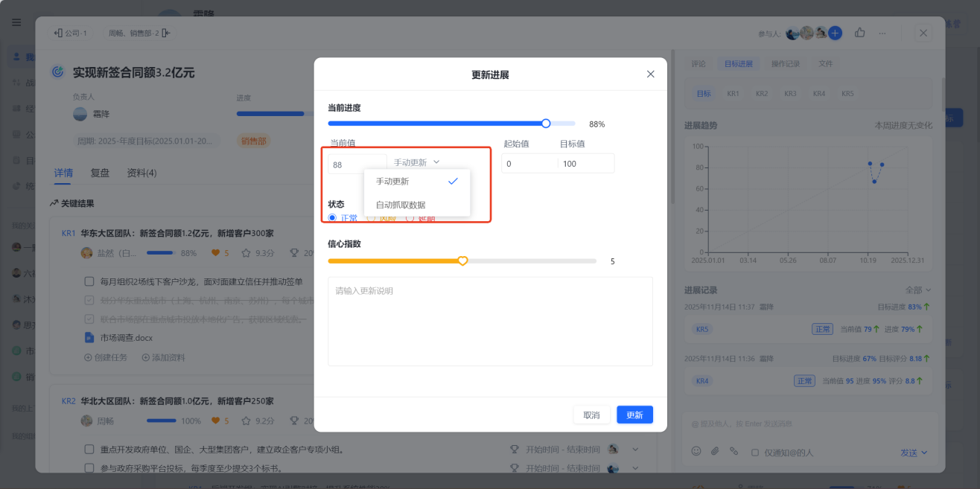980x489 pixels.
Task: Click the 销售部 department tag
Action: (x=253, y=141)
